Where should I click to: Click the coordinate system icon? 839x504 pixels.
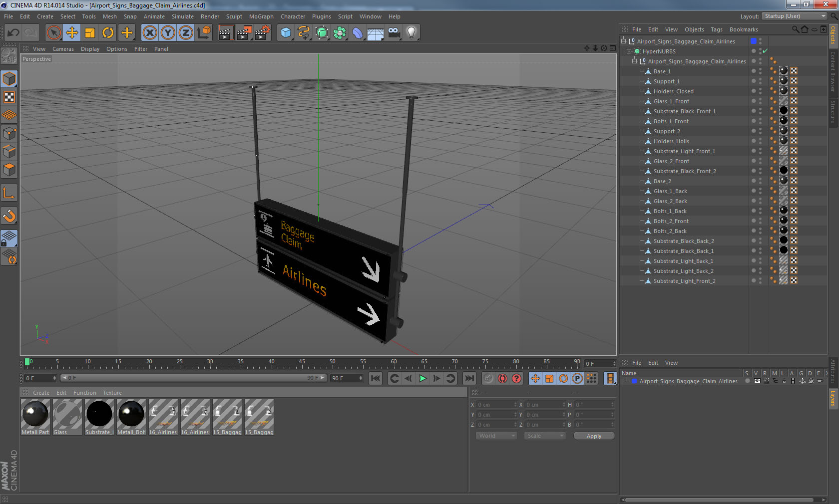(204, 33)
